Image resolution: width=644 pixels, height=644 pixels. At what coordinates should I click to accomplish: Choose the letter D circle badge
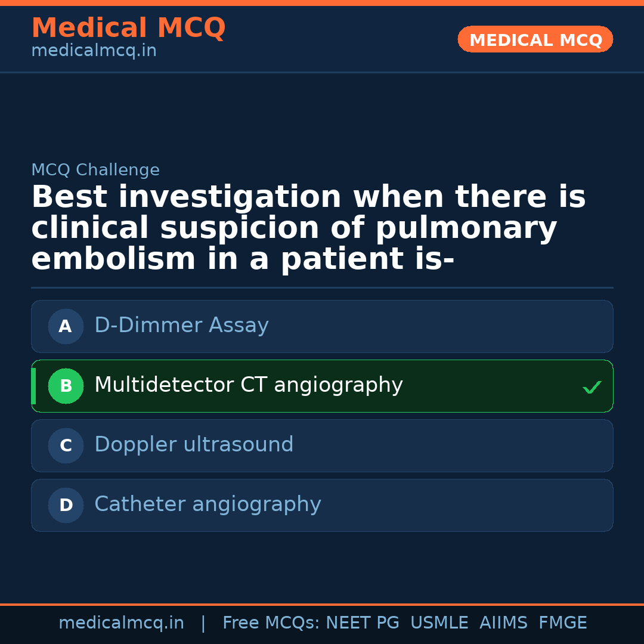pos(66,505)
